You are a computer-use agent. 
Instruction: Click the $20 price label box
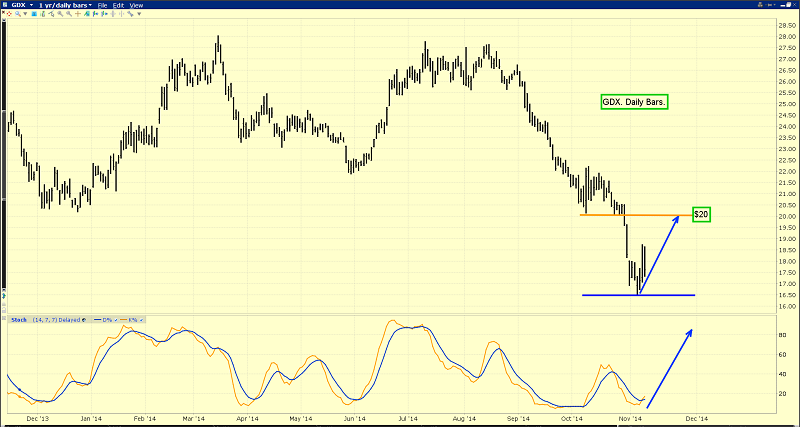pos(701,215)
